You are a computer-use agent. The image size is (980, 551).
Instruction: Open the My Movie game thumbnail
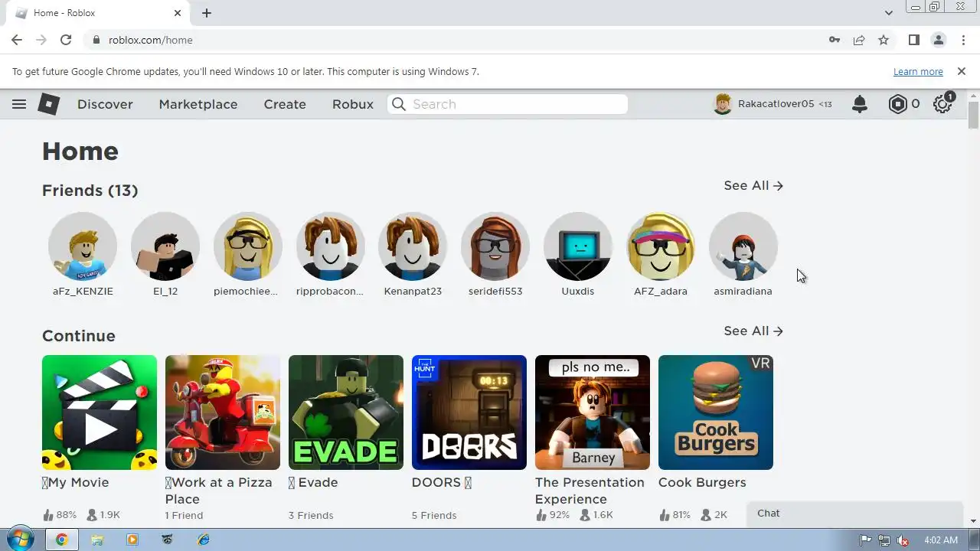(x=100, y=412)
